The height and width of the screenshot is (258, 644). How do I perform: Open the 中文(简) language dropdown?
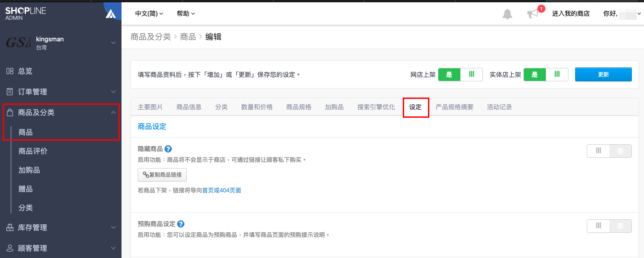(x=149, y=13)
